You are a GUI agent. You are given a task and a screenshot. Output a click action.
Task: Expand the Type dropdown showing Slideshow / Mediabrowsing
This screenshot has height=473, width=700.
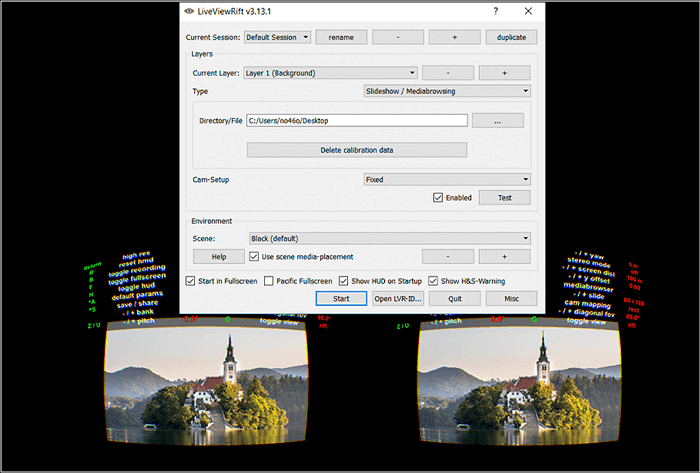[x=446, y=91]
